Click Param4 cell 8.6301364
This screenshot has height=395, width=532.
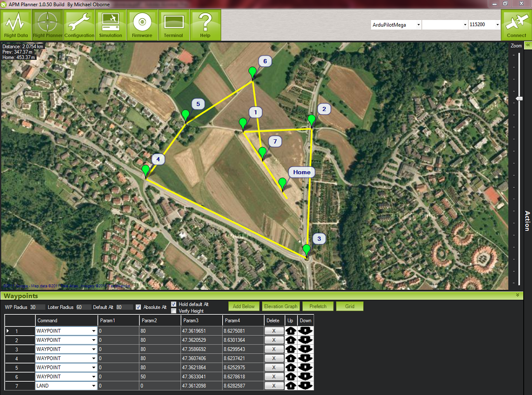pyautogui.click(x=243, y=340)
